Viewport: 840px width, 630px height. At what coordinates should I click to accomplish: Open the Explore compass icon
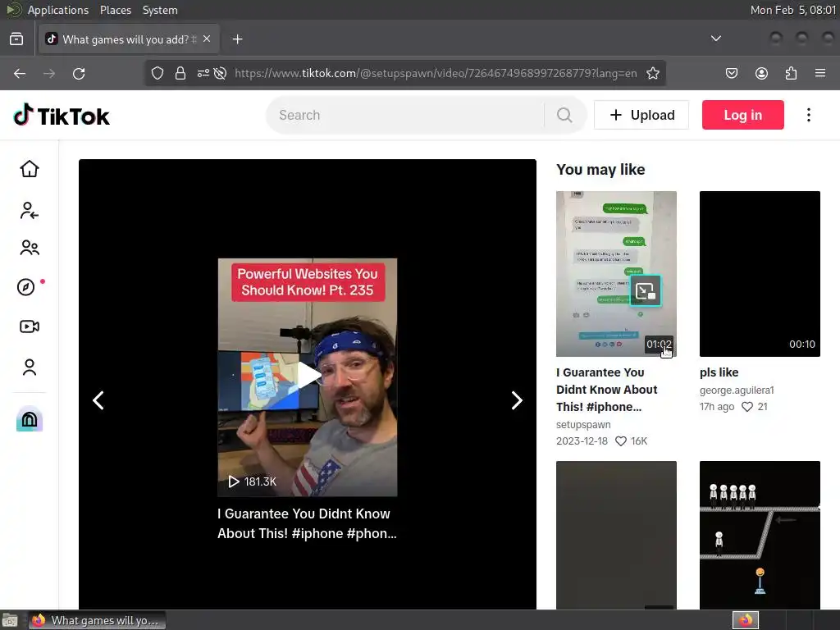26,287
